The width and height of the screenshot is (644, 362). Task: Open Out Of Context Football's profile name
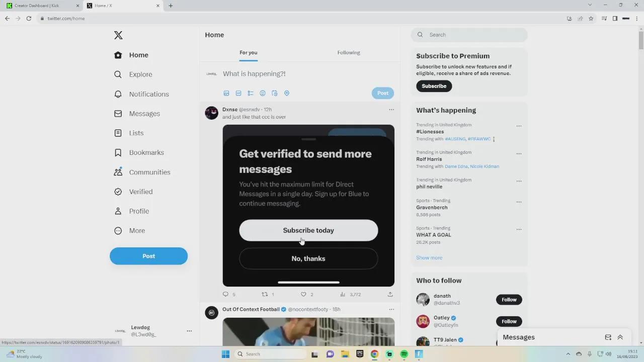tap(251, 309)
